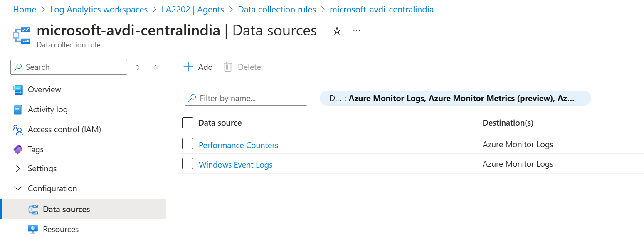Click the Overview sidebar icon

pos(18,89)
